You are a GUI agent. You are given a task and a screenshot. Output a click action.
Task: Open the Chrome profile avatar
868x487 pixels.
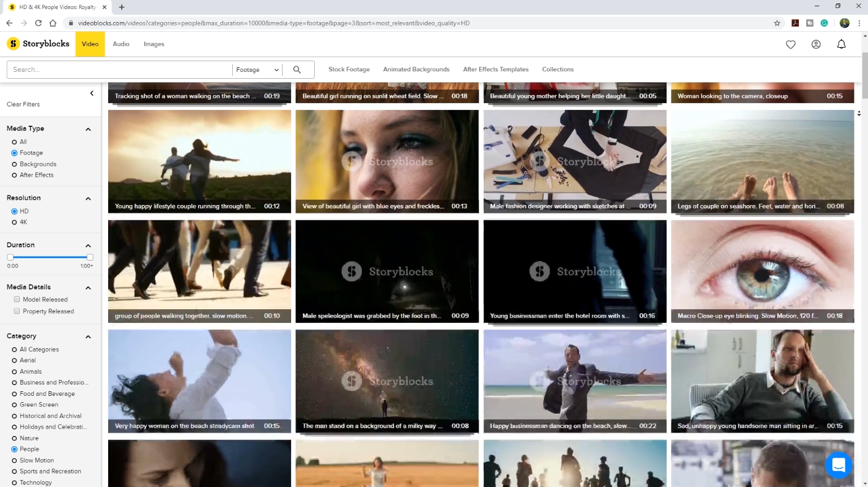pos(844,23)
